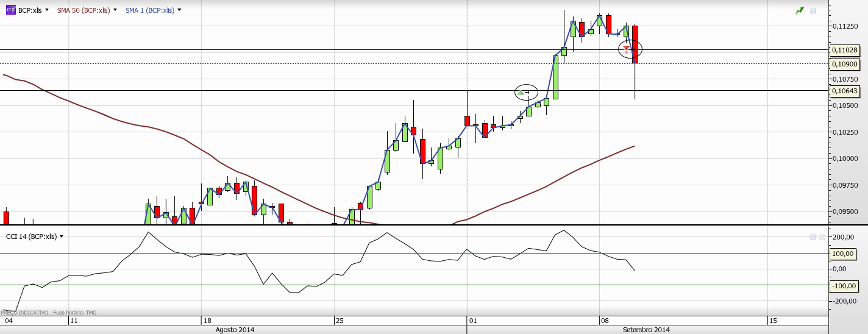Click date 25 on the time axis
The width and height of the screenshot is (868, 334).
pyautogui.click(x=339, y=320)
